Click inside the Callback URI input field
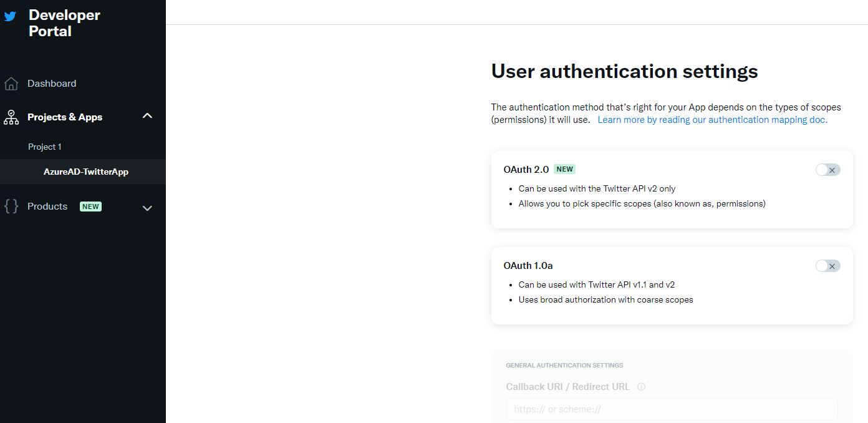Image resolution: width=868 pixels, height=423 pixels. point(672,409)
